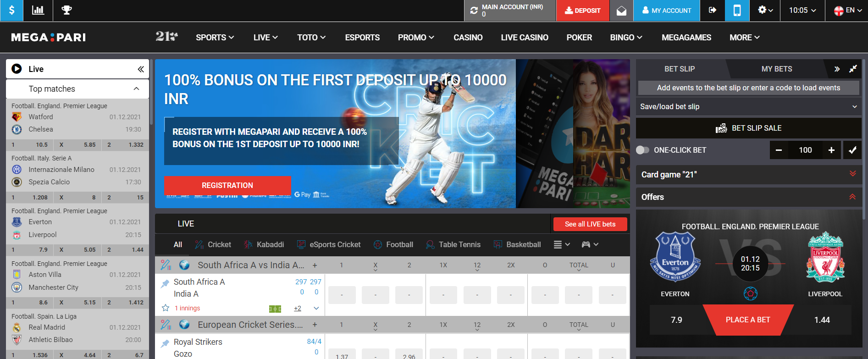The width and height of the screenshot is (868, 359).
Task: Expand bet slip panel with double arrow
Action: (837, 69)
